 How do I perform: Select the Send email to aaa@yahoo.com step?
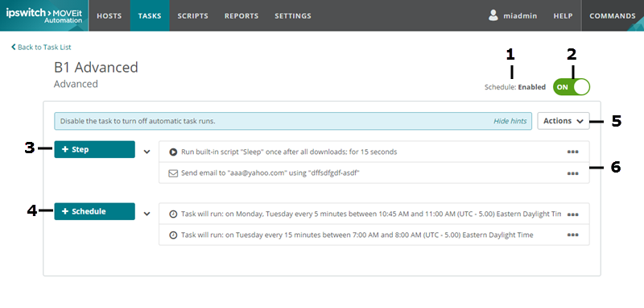(x=374, y=173)
